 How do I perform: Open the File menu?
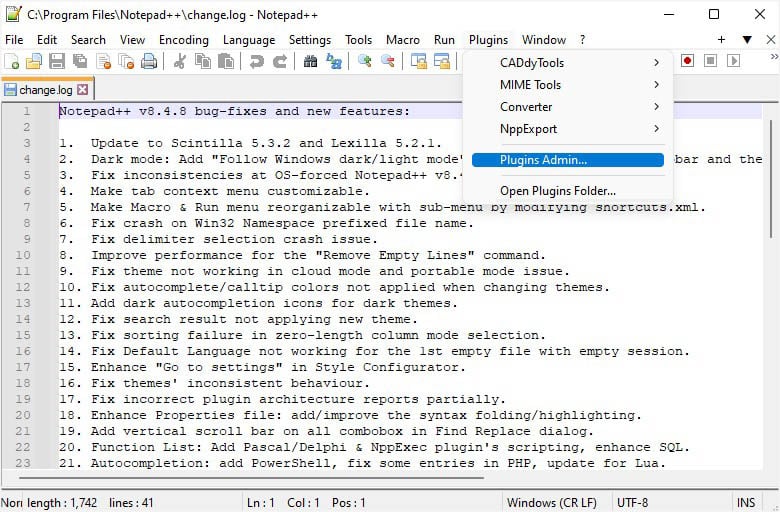(14, 40)
